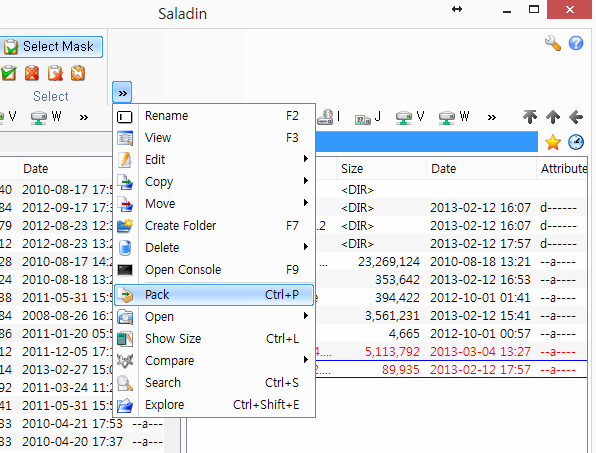This screenshot has width=596, height=453.
Task: Click the Open Console terminal icon
Action: pos(125,270)
